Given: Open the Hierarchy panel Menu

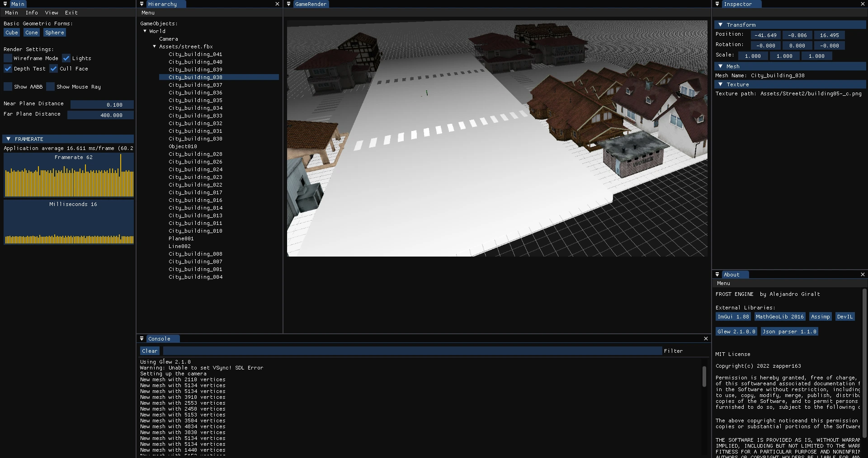Looking at the screenshot, I should coord(148,13).
